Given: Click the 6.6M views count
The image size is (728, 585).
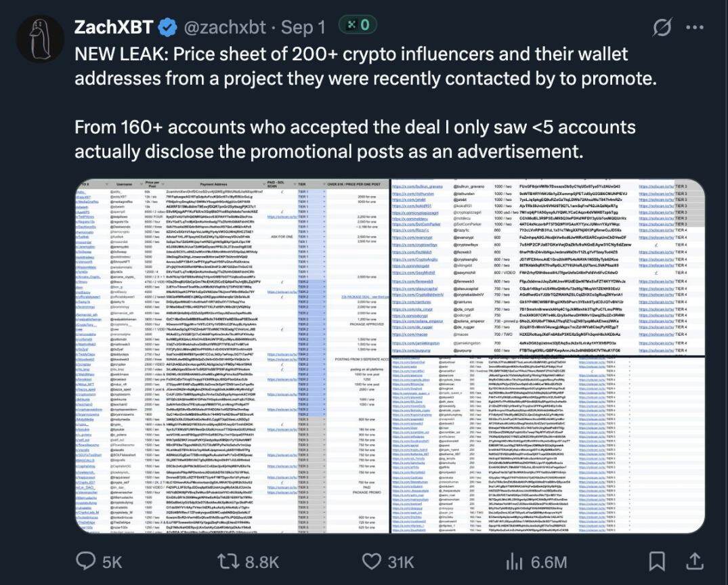Looking at the screenshot, I should click(x=549, y=562).
